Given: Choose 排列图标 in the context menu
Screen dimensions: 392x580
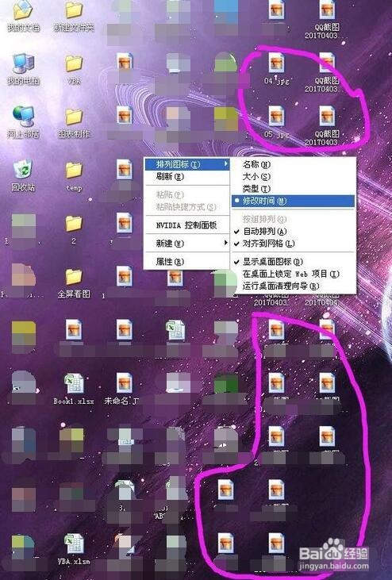Looking at the screenshot, I should (187, 164).
